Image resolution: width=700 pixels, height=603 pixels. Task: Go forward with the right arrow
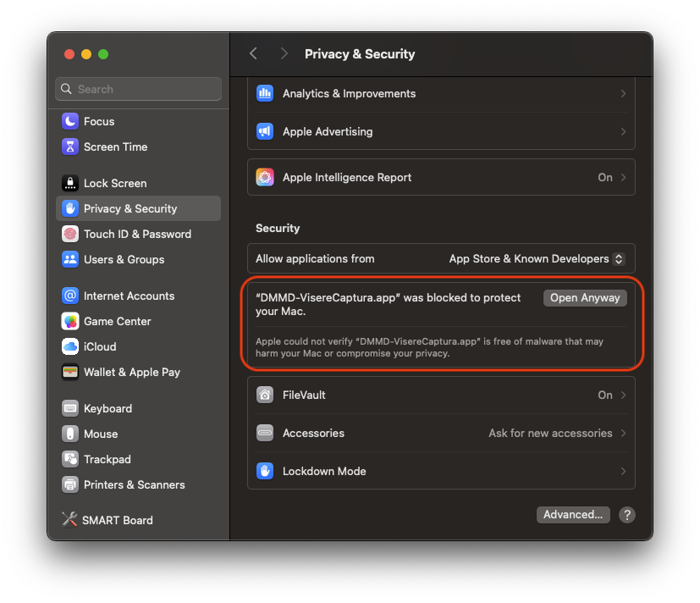pos(284,53)
